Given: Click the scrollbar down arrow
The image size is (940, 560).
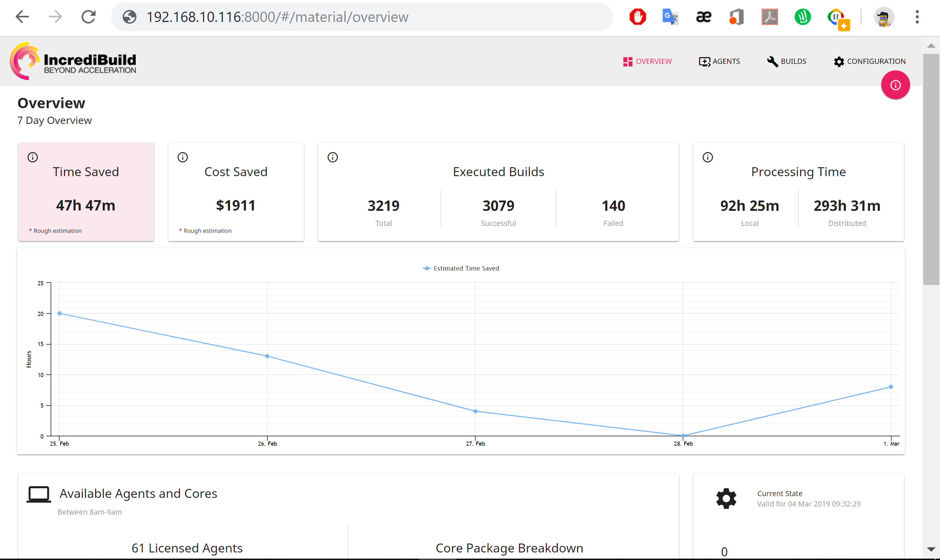Looking at the screenshot, I should (x=931, y=549).
